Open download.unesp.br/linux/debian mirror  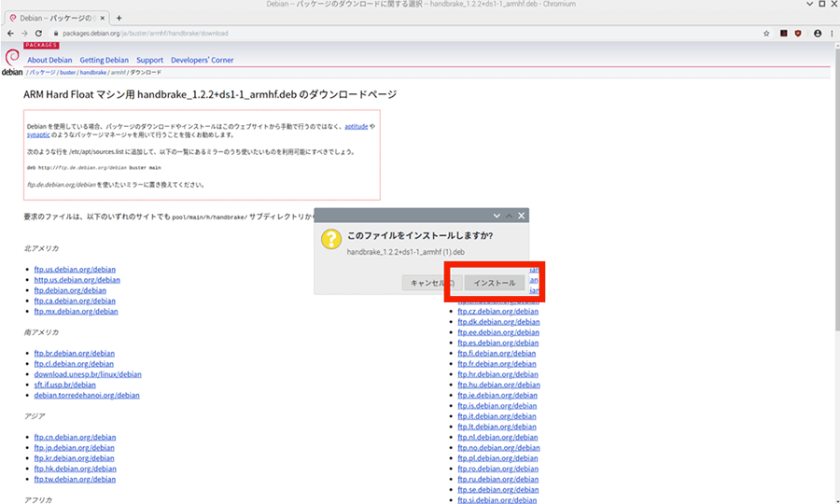[88, 374]
